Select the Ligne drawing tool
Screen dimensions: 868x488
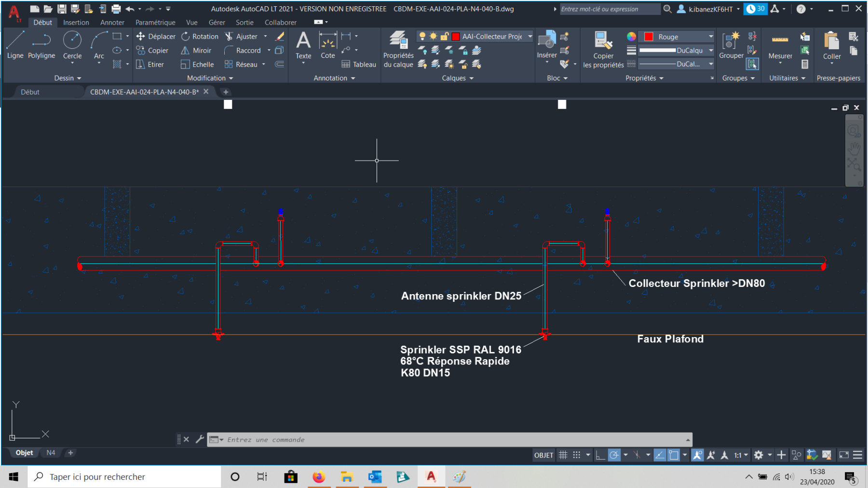coord(15,46)
